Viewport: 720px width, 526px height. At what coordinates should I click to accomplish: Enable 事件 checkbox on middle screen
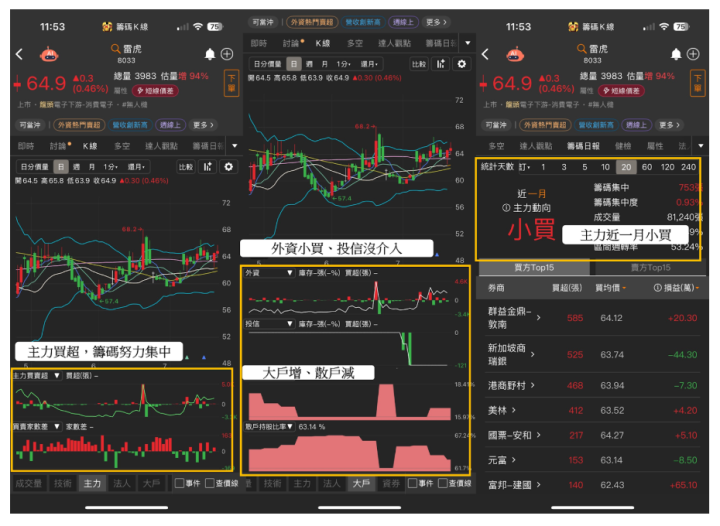coord(412,483)
